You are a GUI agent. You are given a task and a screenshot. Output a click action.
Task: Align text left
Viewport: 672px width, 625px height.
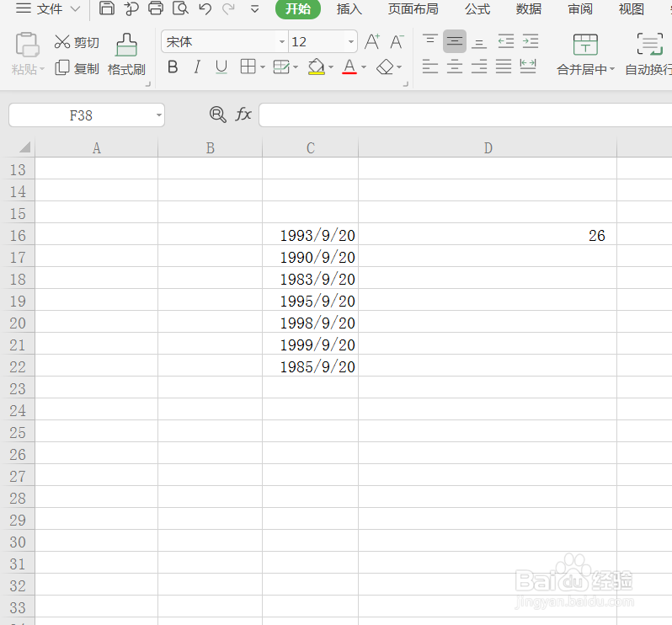(x=429, y=67)
